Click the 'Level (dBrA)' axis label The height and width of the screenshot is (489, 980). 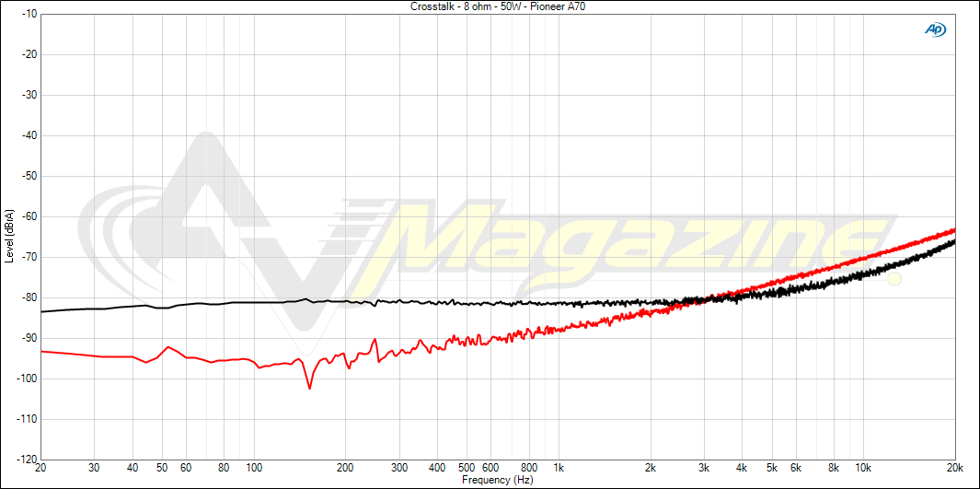click(x=9, y=237)
